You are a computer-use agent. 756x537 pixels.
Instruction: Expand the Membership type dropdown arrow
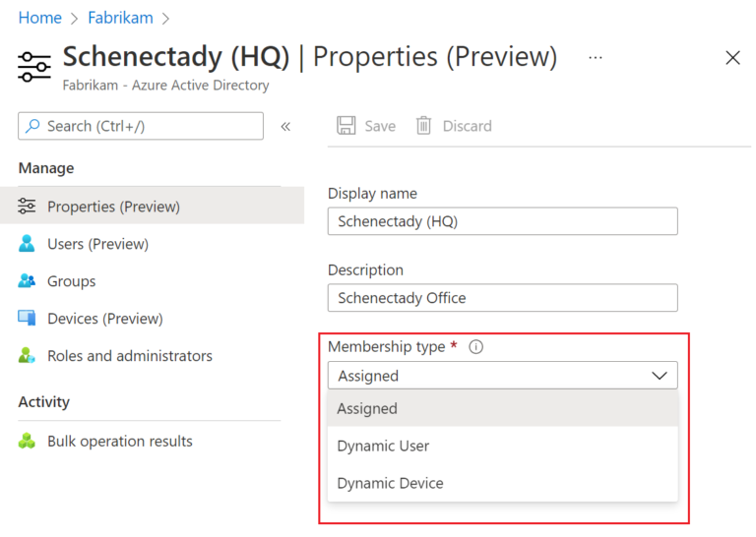659,376
